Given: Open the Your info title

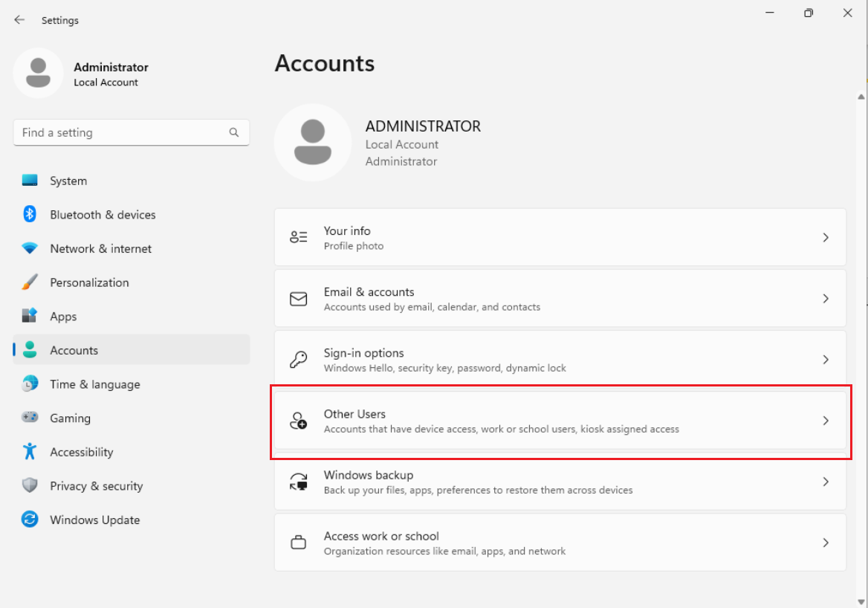Looking at the screenshot, I should [x=347, y=230].
